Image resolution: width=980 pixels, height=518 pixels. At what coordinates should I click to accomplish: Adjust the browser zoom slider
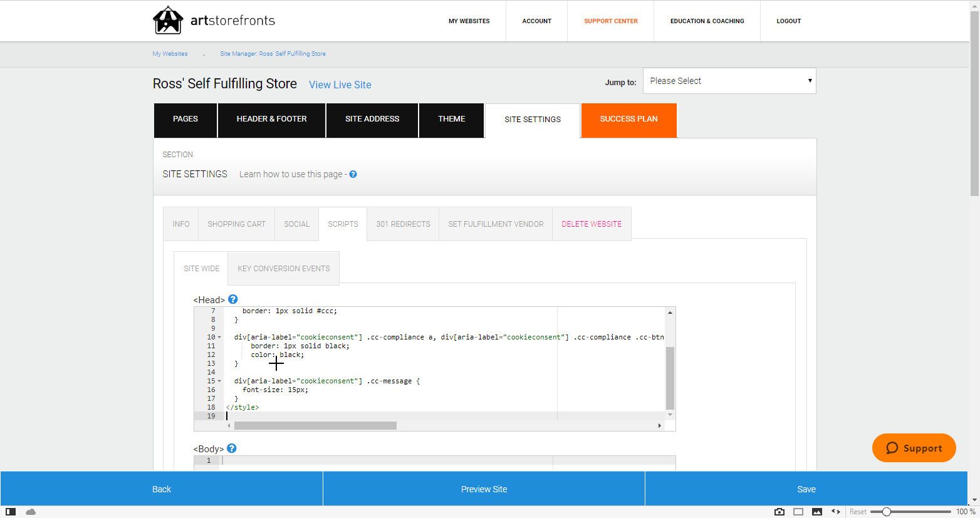887,512
